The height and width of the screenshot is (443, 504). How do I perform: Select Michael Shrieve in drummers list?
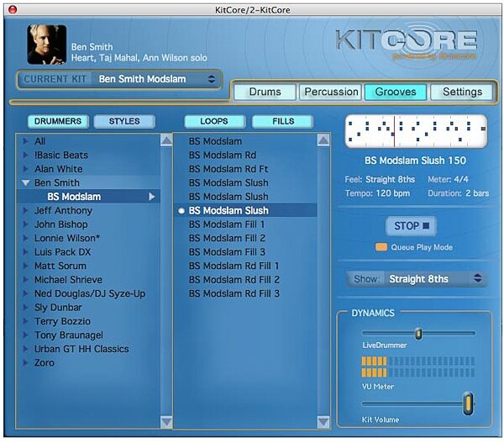pyautogui.click(x=69, y=280)
